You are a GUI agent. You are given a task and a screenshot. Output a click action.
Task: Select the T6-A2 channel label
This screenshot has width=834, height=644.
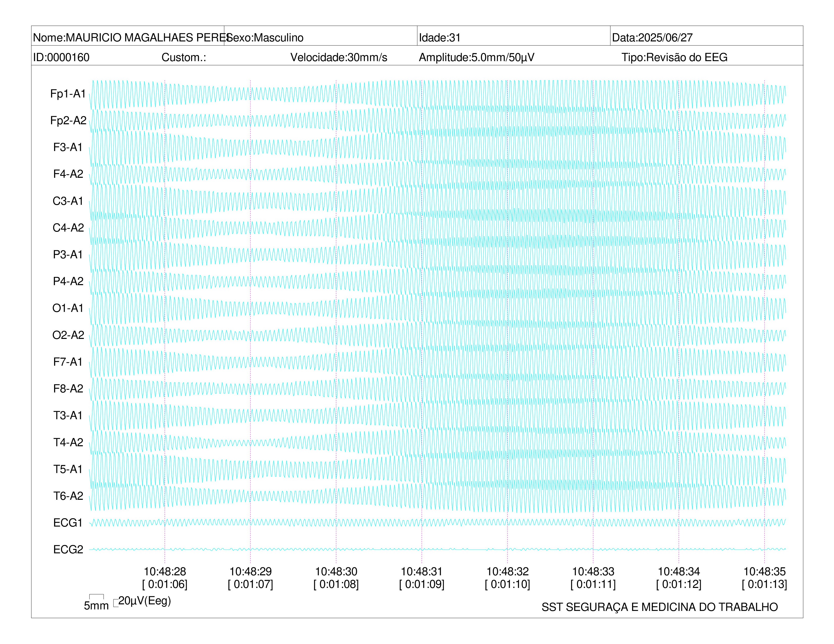68,496
